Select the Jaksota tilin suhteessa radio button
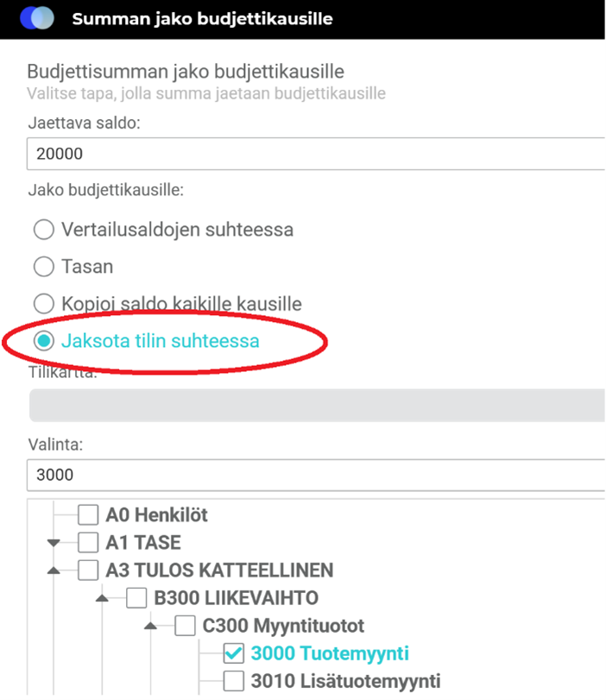This screenshot has height=700, width=606. point(43,341)
